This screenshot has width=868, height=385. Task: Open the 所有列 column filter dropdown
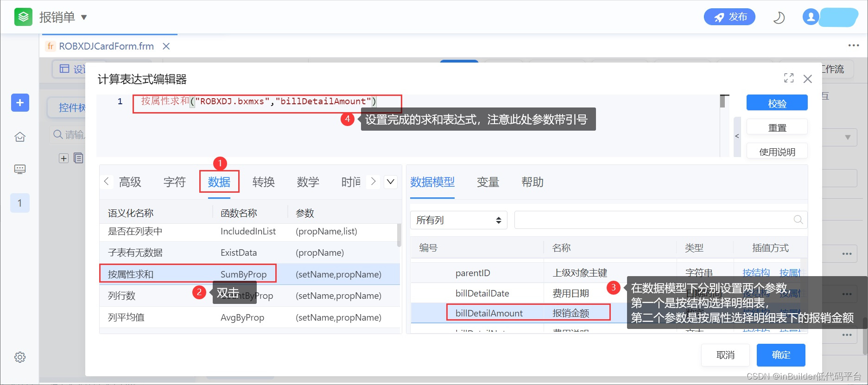pos(459,220)
